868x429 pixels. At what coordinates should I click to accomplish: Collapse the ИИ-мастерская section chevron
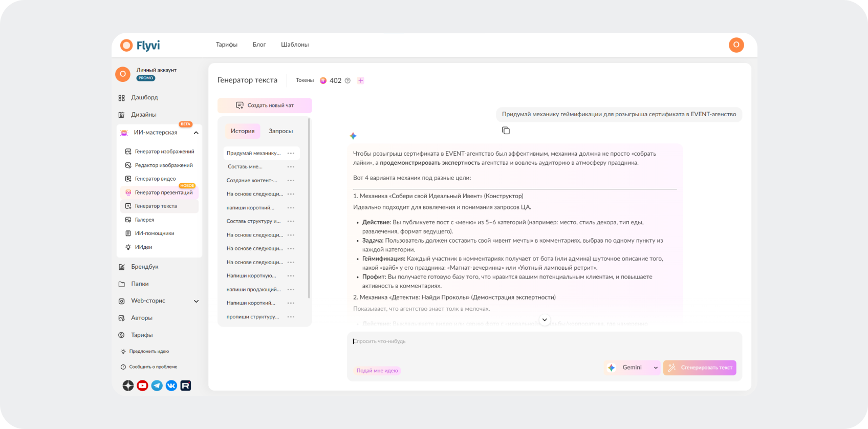tap(196, 133)
